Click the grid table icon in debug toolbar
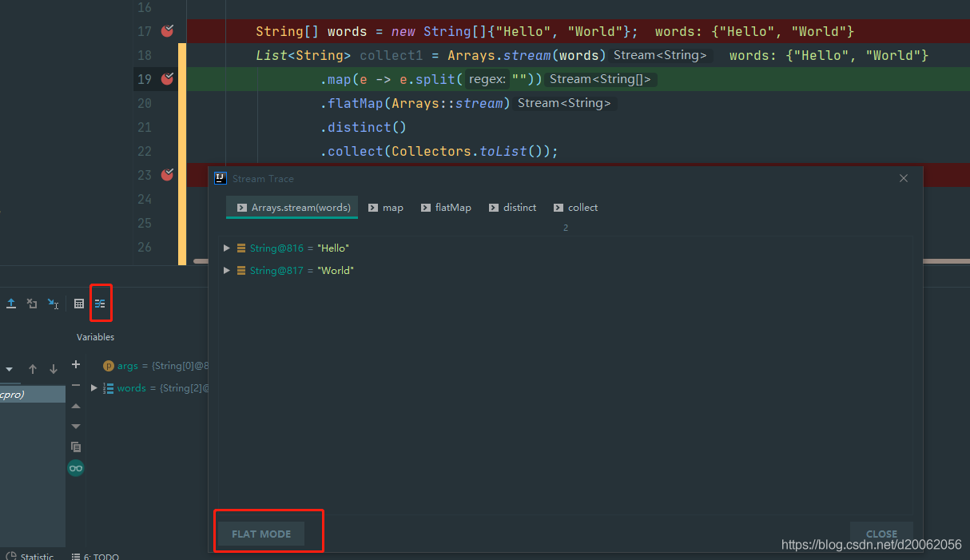Image resolution: width=970 pixels, height=560 pixels. point(78,304)
